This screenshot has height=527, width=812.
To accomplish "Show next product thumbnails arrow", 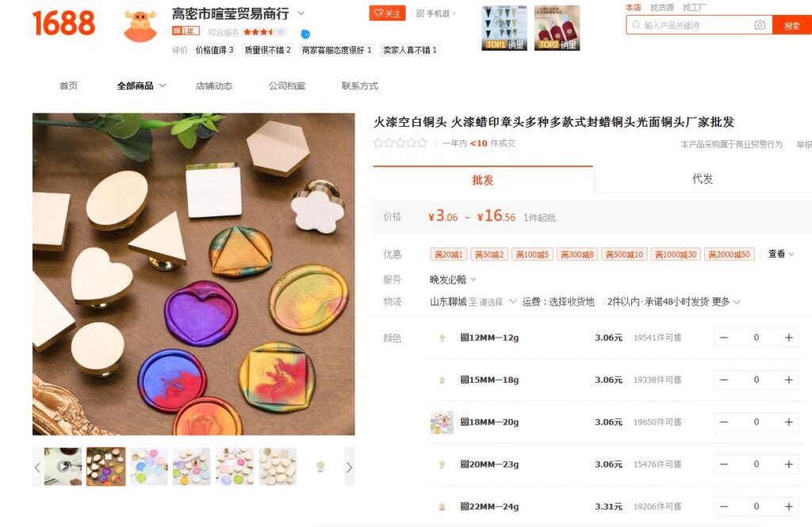I will click(x=349, y=468).
